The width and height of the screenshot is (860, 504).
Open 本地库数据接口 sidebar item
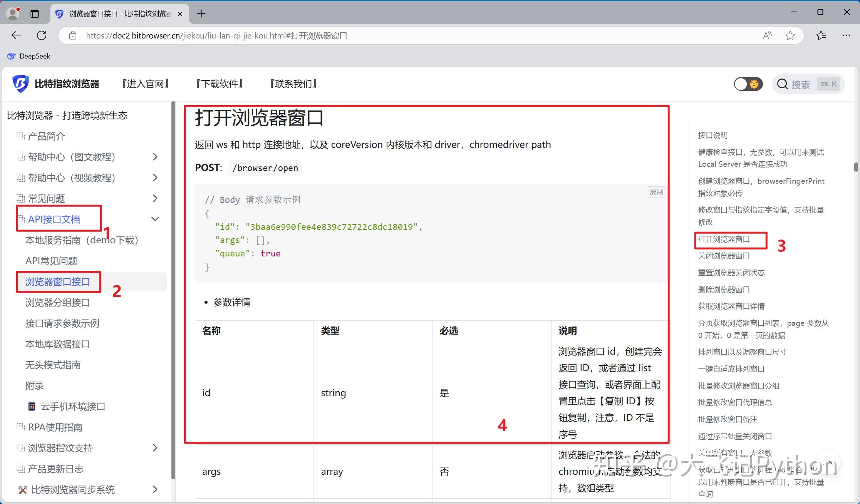tap(57, 344)
